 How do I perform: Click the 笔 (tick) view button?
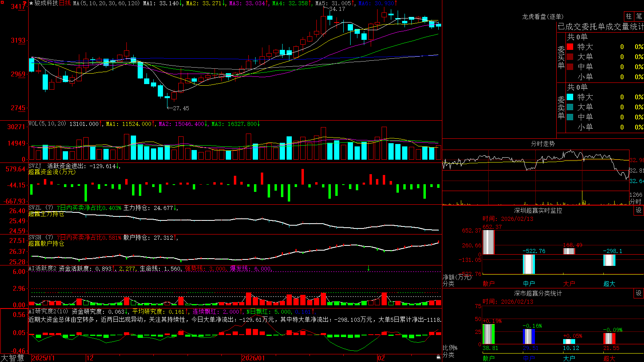(x=639, y=16)
